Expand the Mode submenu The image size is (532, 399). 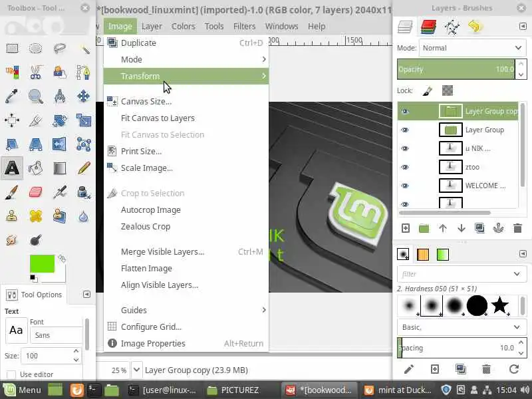point(186,59)
